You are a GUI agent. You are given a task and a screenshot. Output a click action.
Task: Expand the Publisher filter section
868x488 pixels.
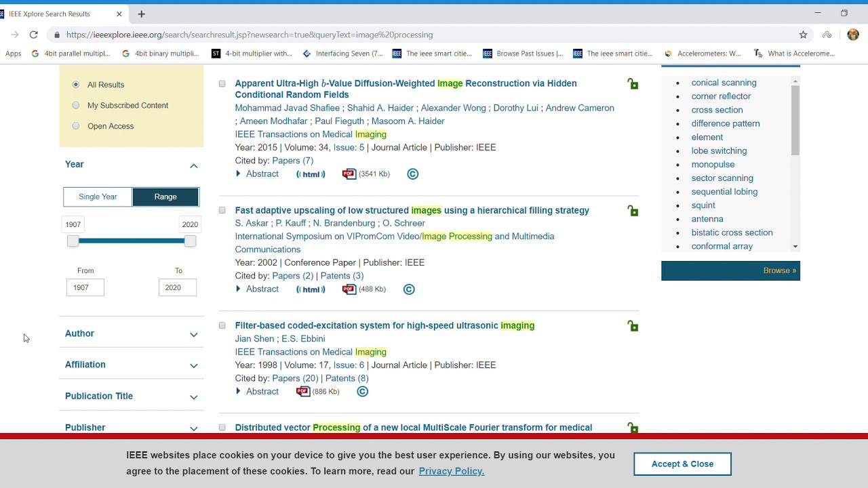tap(193, 428)
